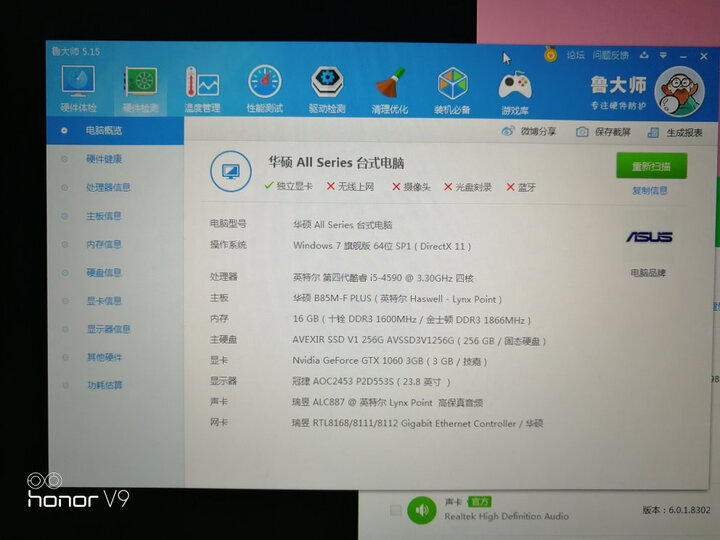This screenshot has width=720, height=540.
Task: Click the i5-4590 processor value text
Action: (383, 278)
